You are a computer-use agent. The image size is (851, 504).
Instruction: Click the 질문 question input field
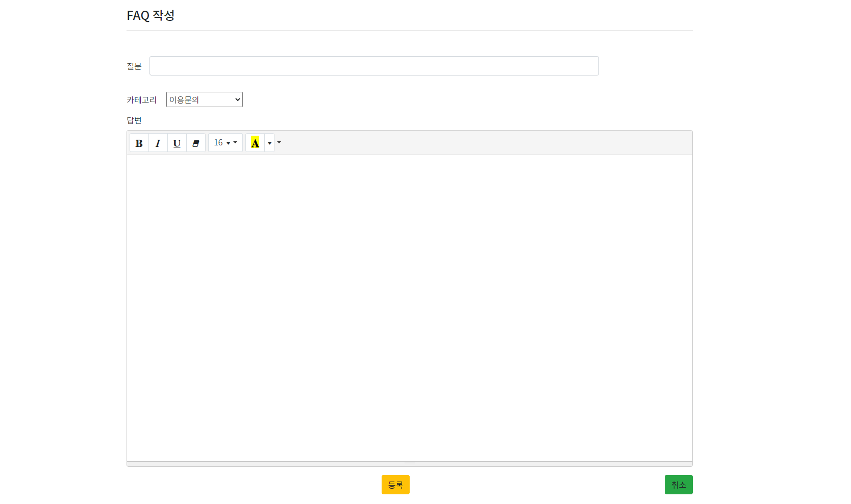coord(374,65)
